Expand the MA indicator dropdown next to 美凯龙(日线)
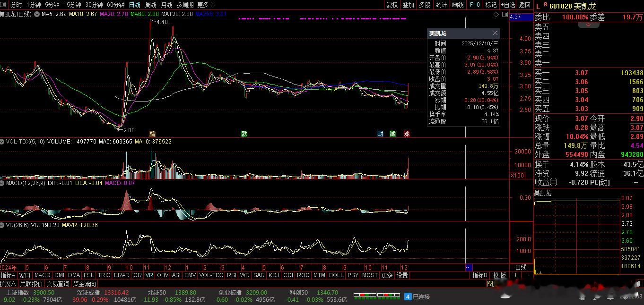 [36, 14]
